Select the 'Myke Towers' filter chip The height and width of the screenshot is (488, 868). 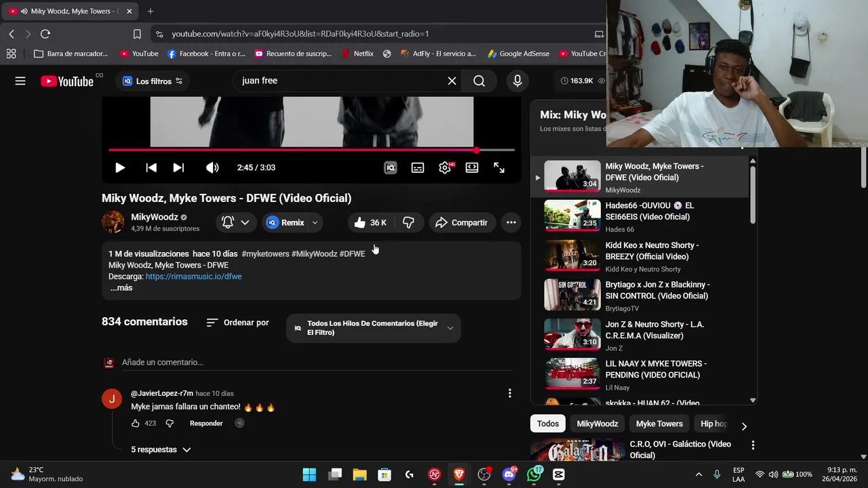click(x=659, y=424)
